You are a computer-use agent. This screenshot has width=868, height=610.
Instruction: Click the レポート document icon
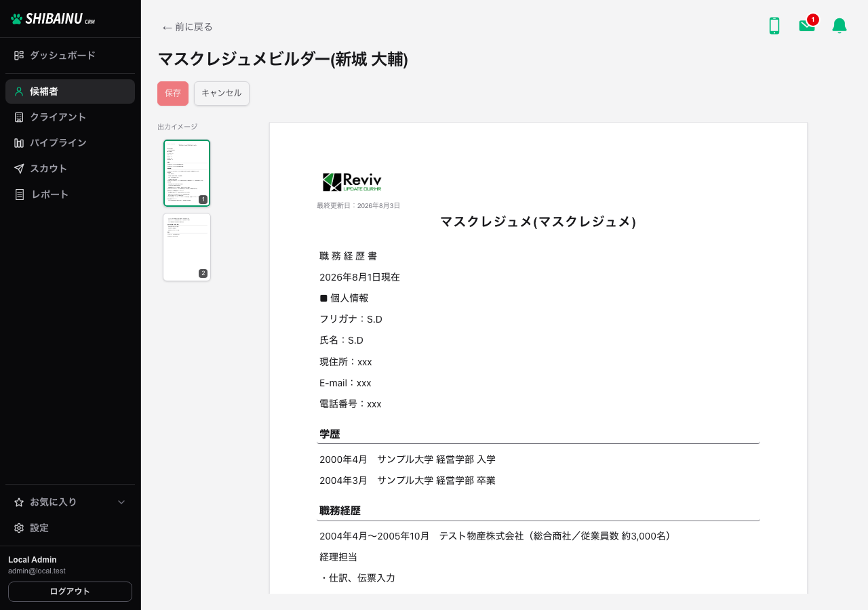point(19,195)
